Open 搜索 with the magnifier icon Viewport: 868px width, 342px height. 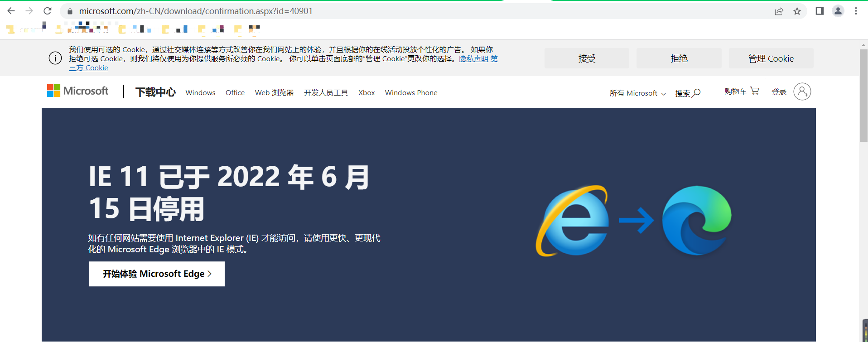pos(688,93)
